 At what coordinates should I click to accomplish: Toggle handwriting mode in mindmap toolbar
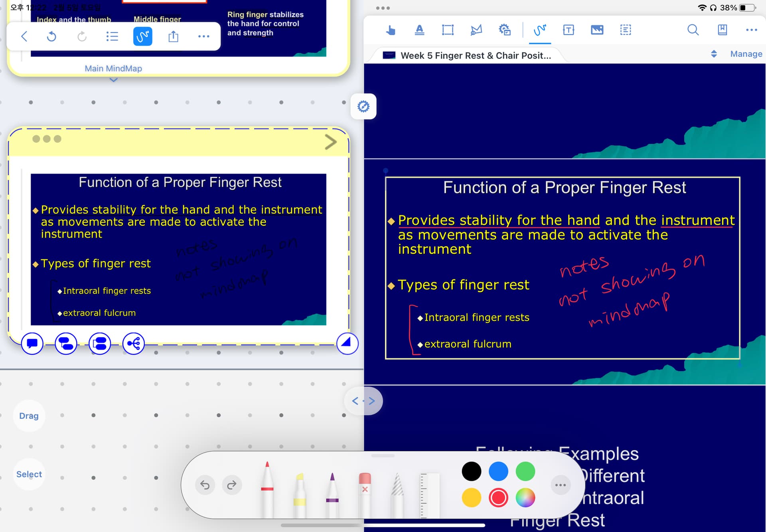click(x=142, y=37)
